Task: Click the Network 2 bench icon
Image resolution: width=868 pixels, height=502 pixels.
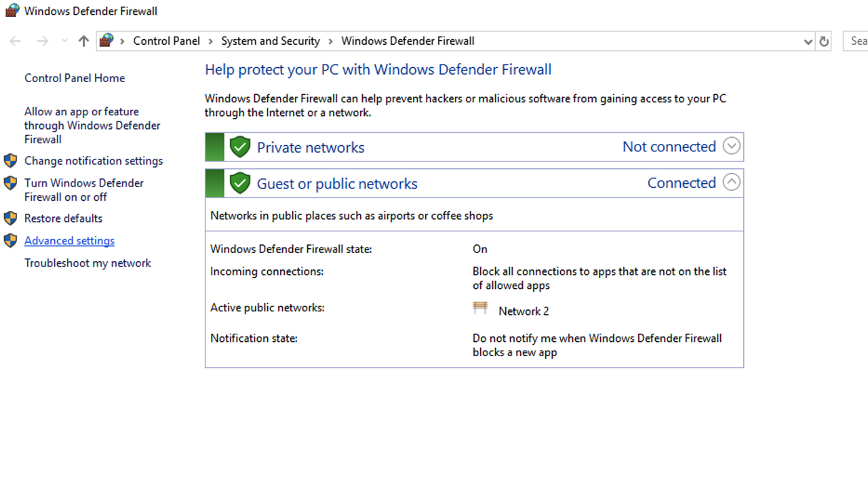Action: pos(480,308)
